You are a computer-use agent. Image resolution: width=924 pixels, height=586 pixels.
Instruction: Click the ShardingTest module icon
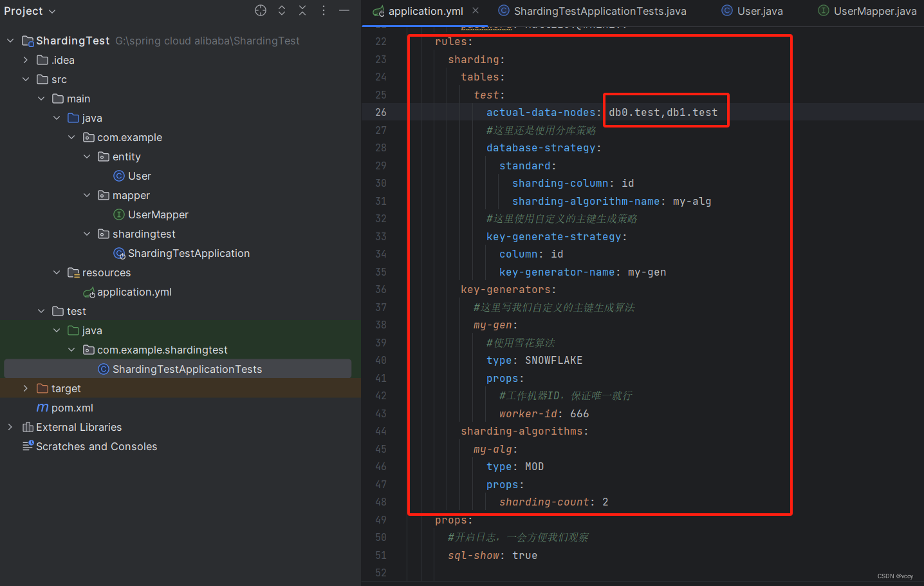point(28,41)
